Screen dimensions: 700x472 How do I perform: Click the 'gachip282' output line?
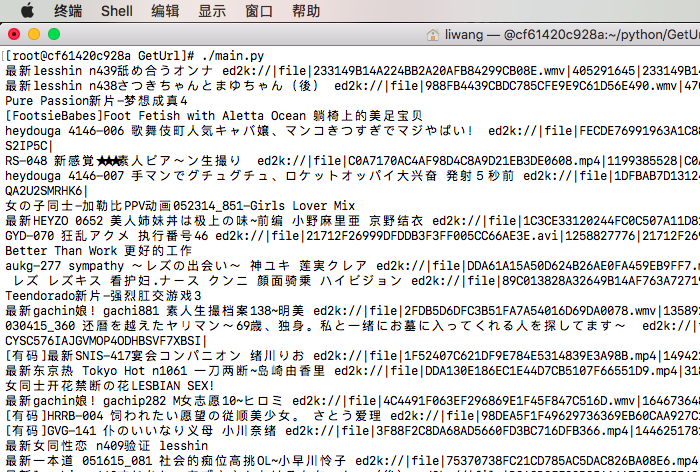(x=353, y=401)
